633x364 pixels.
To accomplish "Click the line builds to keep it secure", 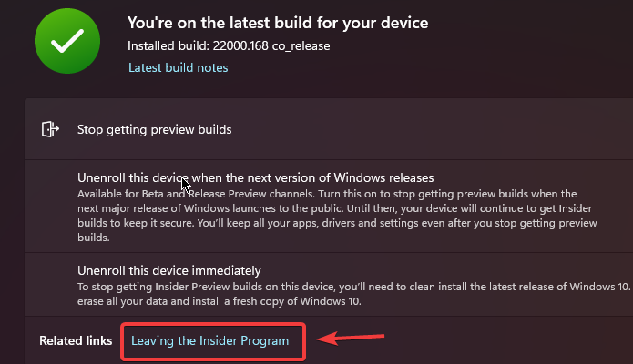I will point(337,223).
